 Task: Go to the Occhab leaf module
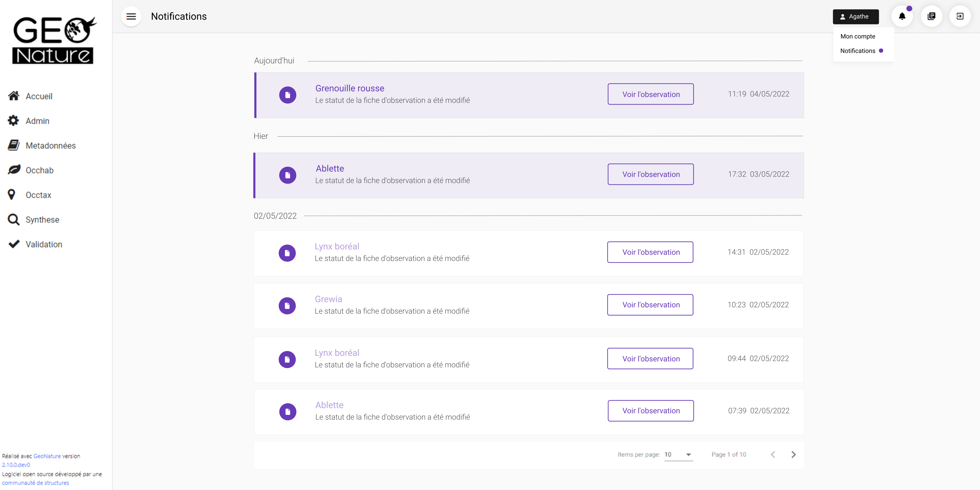coord(39,170)
